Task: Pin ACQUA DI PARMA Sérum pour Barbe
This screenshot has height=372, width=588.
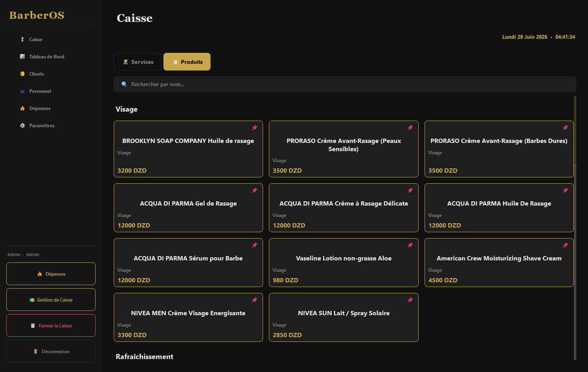Action: [x=255, y=245]
